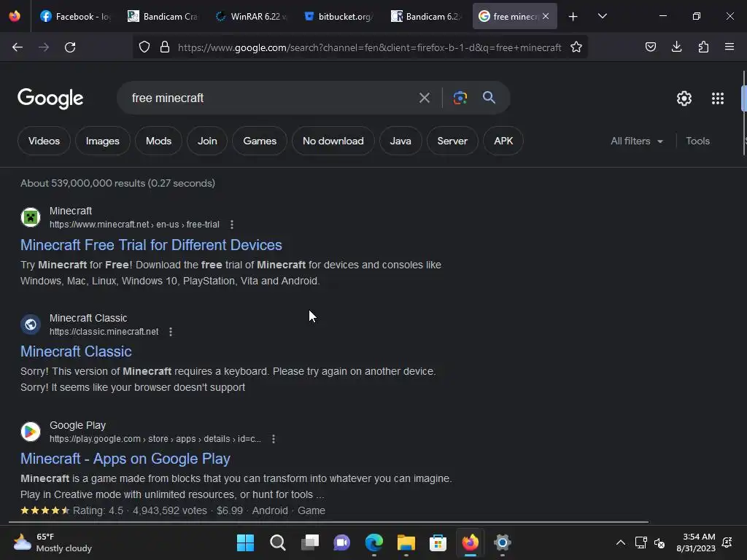This screenshot has width=747, height=560.
Task: Apply the Server filter chip
Action: tap(452, 141)
